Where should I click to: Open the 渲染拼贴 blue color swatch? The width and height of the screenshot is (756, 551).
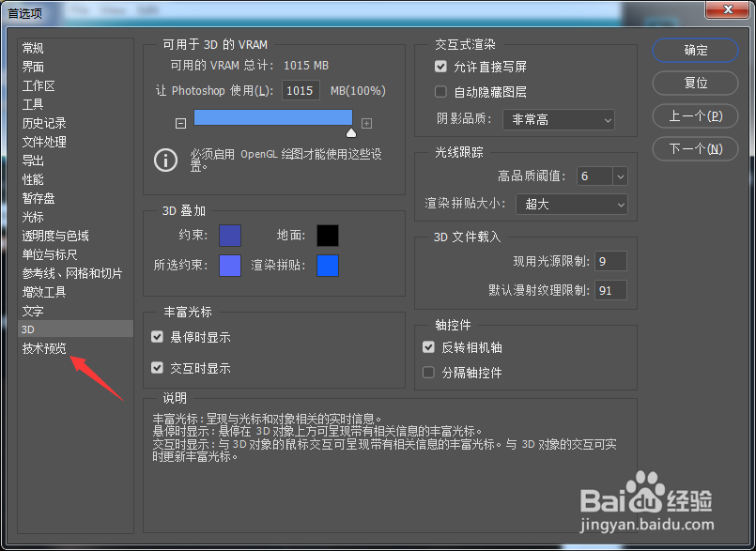click(x=328, y=266)
